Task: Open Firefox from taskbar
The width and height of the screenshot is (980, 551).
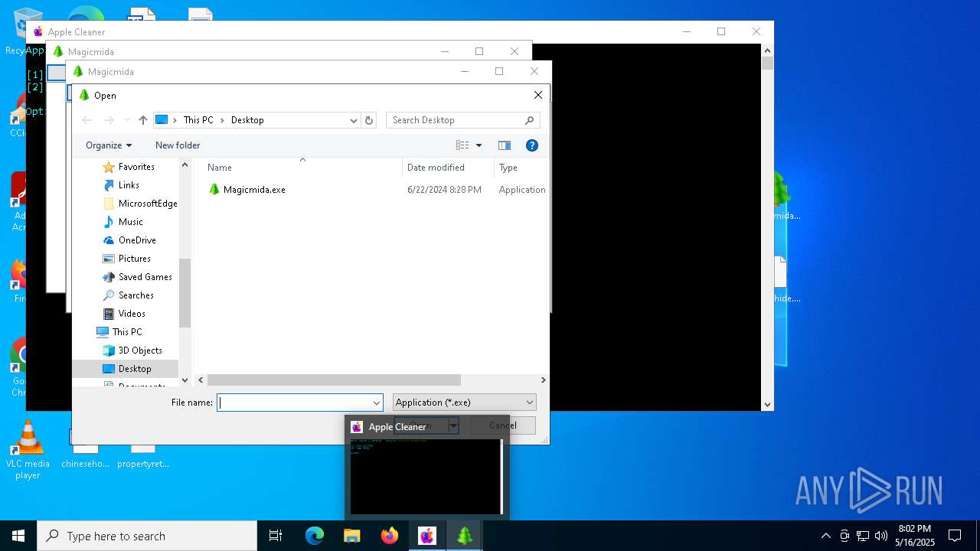Action: click(390, 536)
